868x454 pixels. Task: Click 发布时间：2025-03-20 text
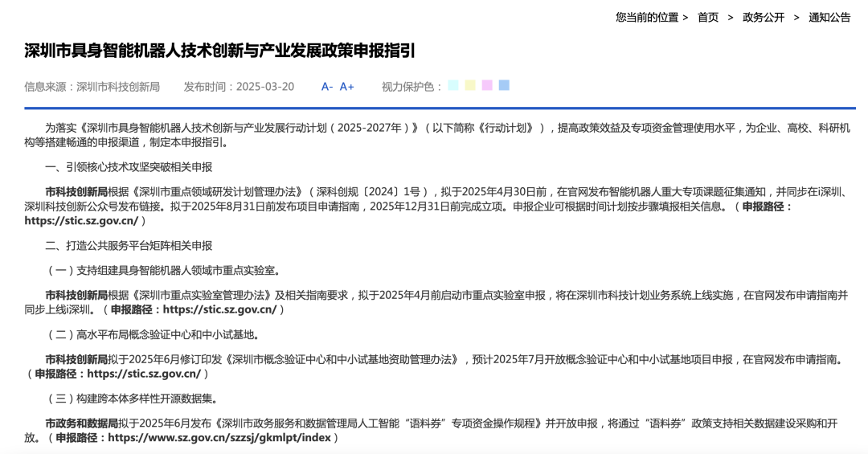click(x=240, y=87)
